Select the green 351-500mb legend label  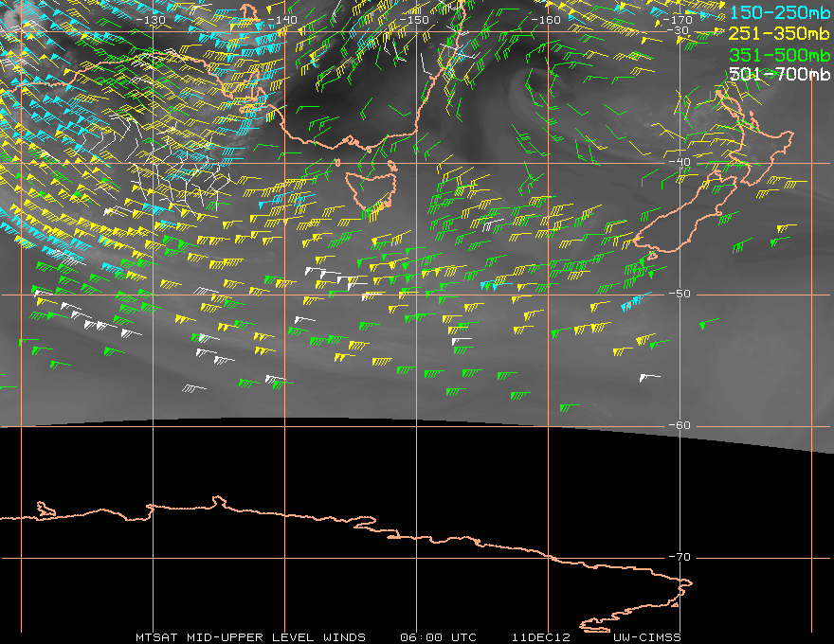779,55
